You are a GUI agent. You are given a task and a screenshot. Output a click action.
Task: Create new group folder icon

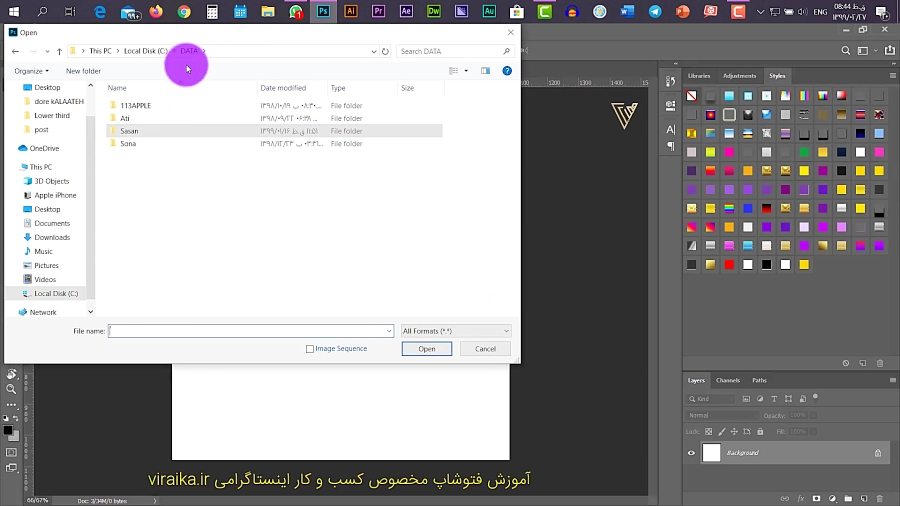pos(848,499)
